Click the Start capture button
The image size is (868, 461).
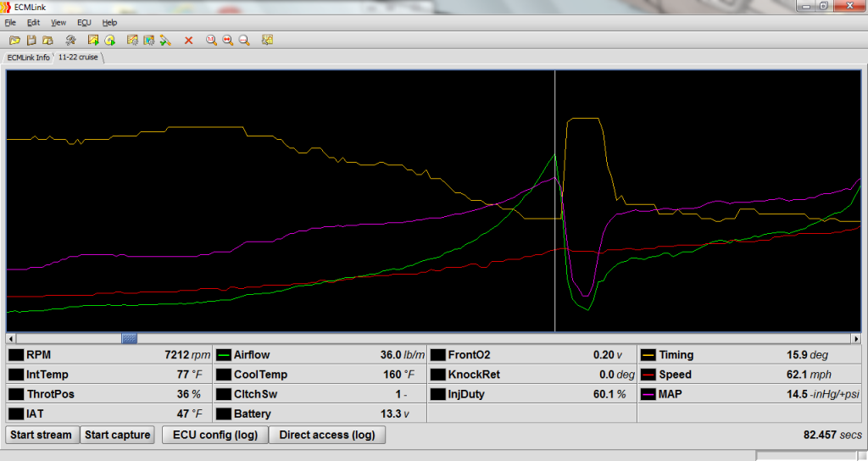(117, 435)
